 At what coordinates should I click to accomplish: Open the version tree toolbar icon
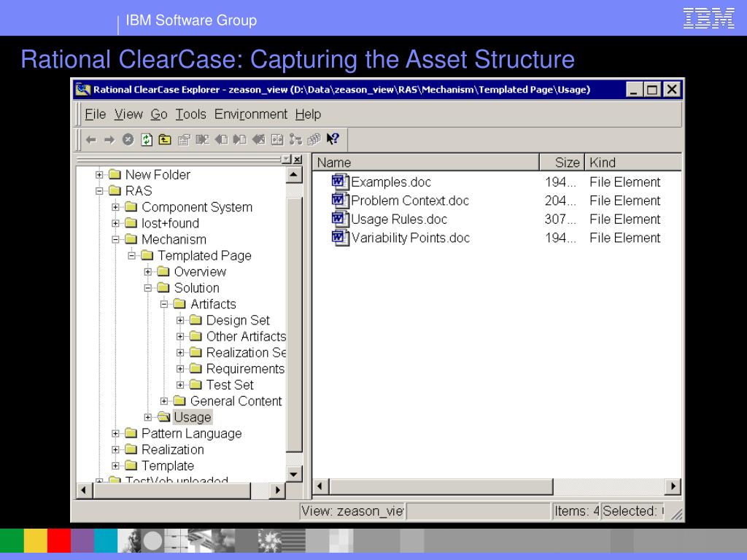(296, 139)
